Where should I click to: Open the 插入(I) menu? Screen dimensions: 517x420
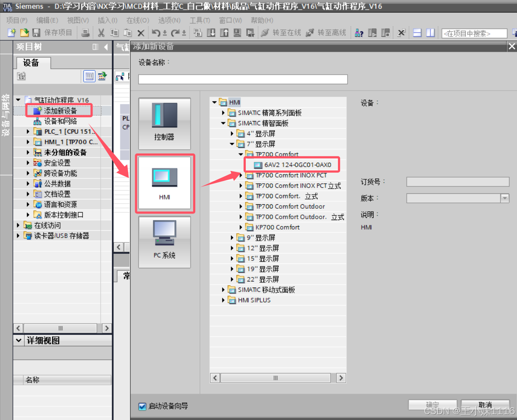click(x=108, y=21)
